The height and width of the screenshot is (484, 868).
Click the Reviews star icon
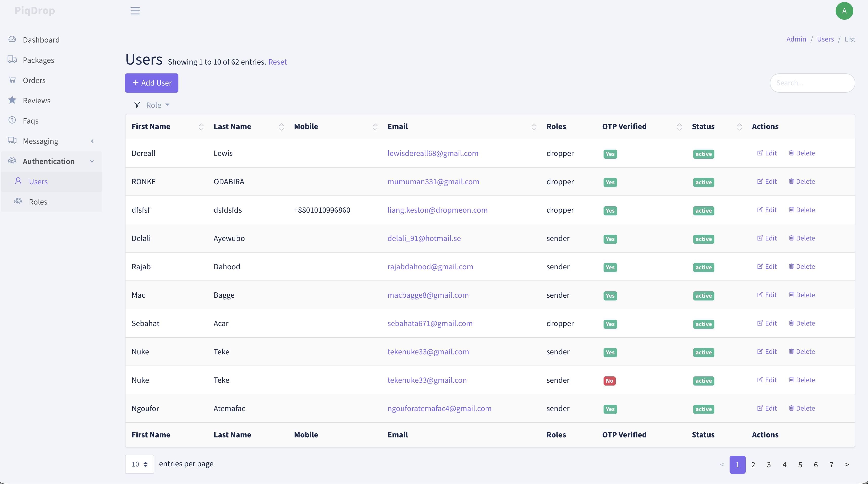point(12,100)
